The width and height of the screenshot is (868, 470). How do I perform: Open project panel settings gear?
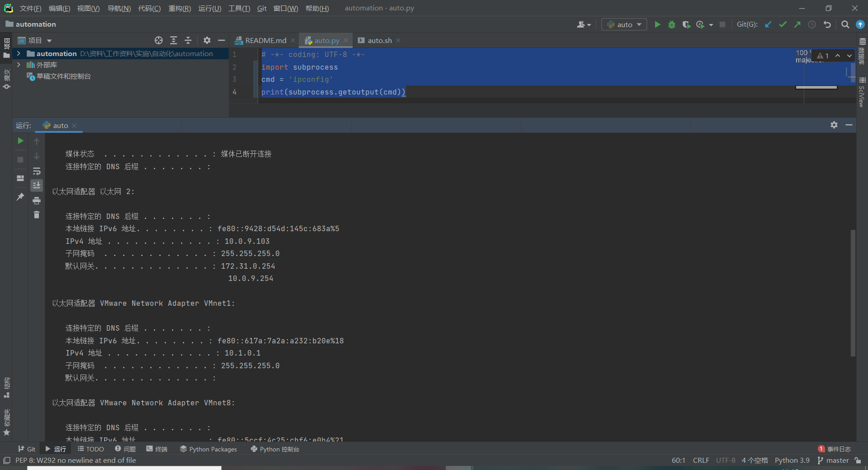(x=207, y=40)
